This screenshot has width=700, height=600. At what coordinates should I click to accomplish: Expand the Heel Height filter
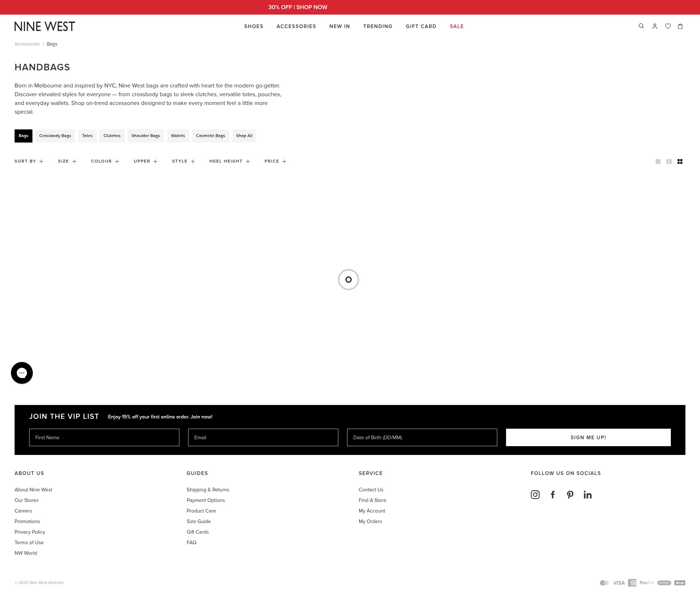230,161
